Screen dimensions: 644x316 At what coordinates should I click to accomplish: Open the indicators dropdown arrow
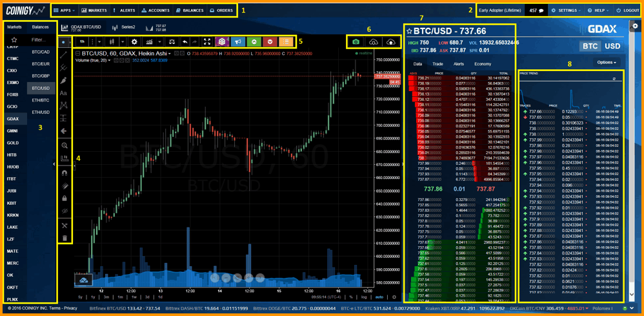point(159,41)
